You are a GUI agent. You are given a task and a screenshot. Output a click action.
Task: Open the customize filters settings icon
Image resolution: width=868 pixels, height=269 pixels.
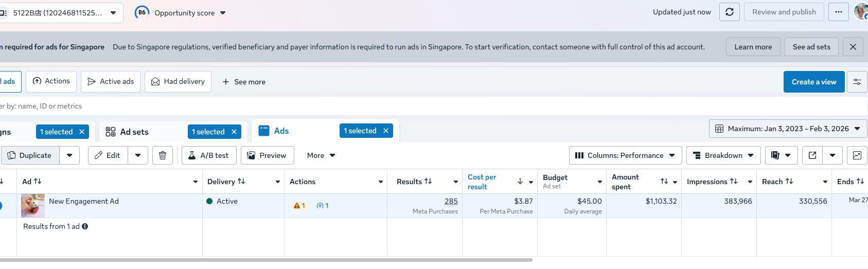857,82
